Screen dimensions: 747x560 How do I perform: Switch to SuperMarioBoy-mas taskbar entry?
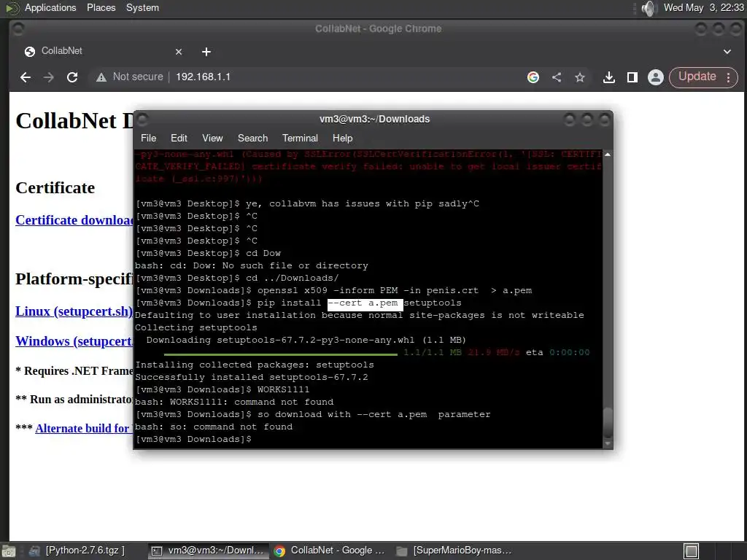coord(454,551)
